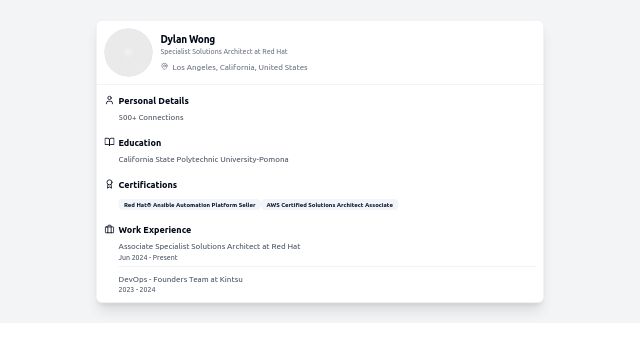Click the briefcase Work Experience icon
This screenshot has width=640, height=360.
click(109, 229)
